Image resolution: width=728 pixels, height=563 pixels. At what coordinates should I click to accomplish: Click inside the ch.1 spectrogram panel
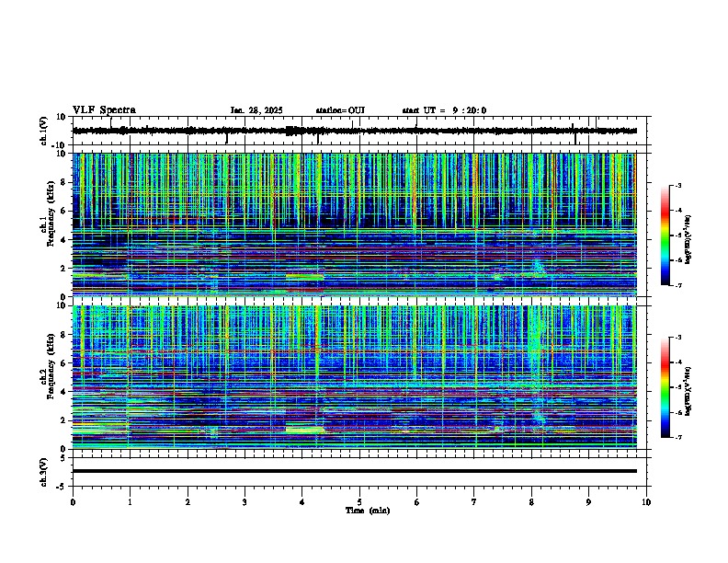(355, 224)
